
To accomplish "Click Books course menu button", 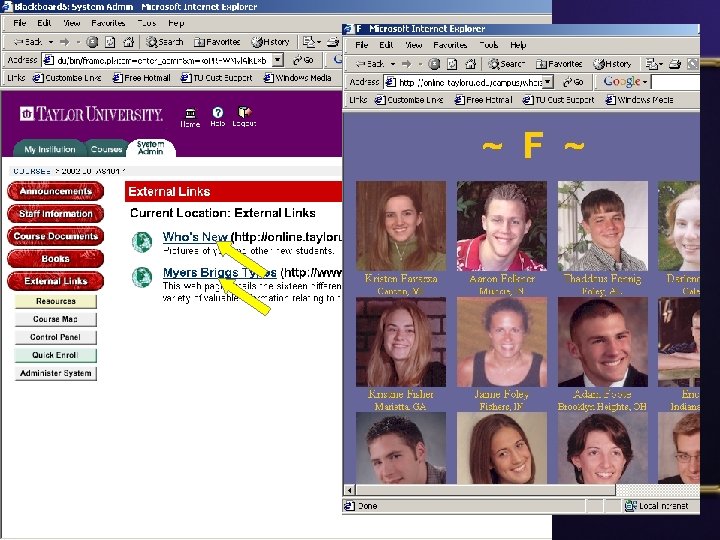I will click(x=56, y=259).
